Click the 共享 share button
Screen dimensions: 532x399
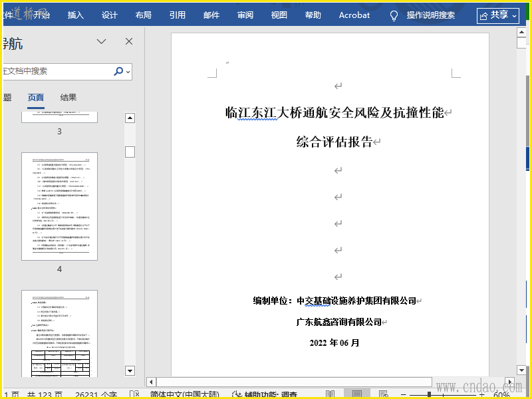point(497,15)
